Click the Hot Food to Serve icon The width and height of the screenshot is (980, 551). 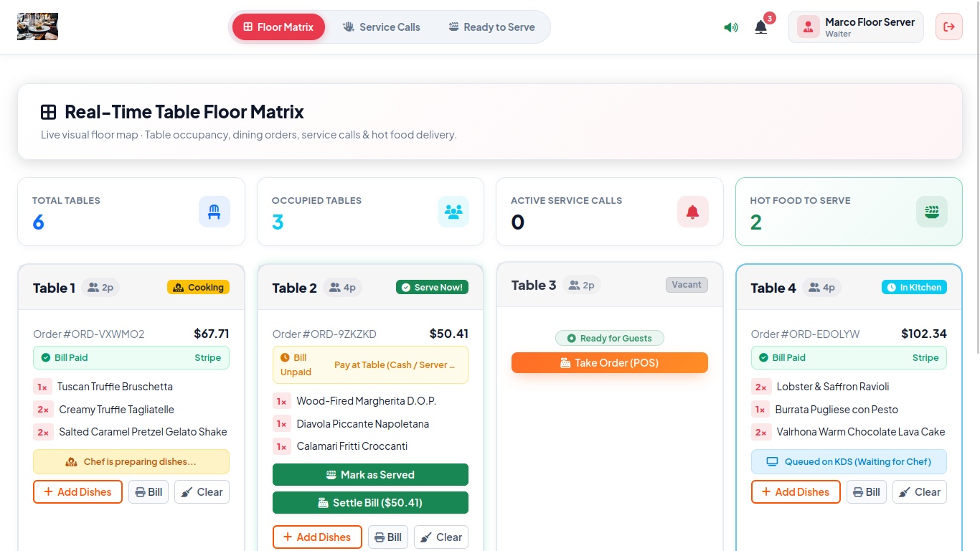tap(932, 212)
